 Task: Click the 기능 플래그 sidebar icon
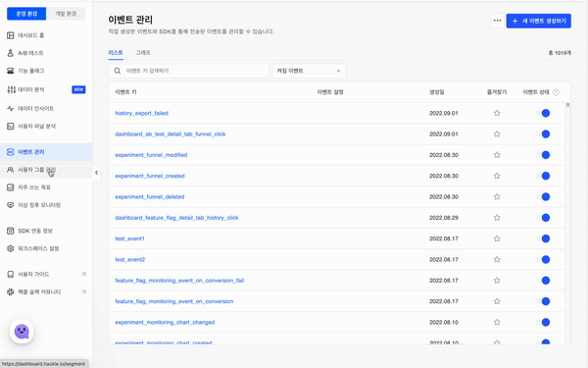[x=11, y=71]
